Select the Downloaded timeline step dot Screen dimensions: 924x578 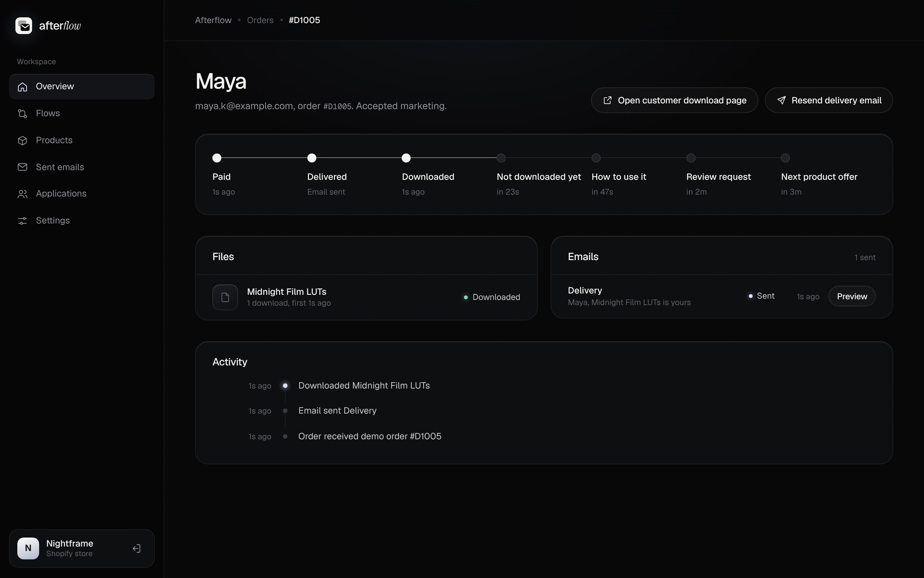[x=406, y=158]
